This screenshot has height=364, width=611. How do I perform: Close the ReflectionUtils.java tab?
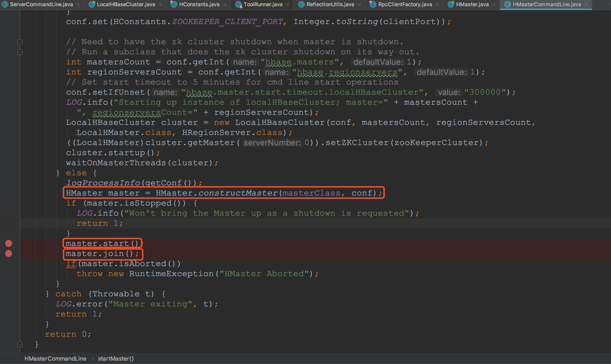coord(359,5)
